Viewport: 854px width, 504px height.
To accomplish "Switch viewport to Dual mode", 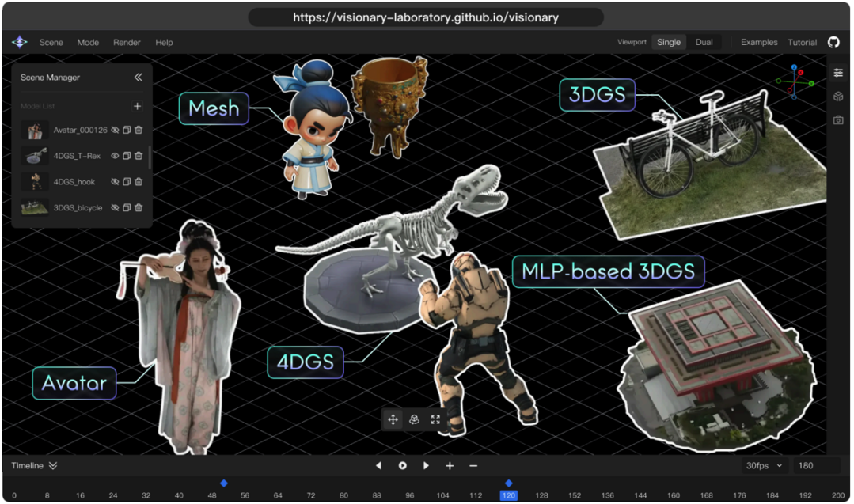I will [704, 42].
